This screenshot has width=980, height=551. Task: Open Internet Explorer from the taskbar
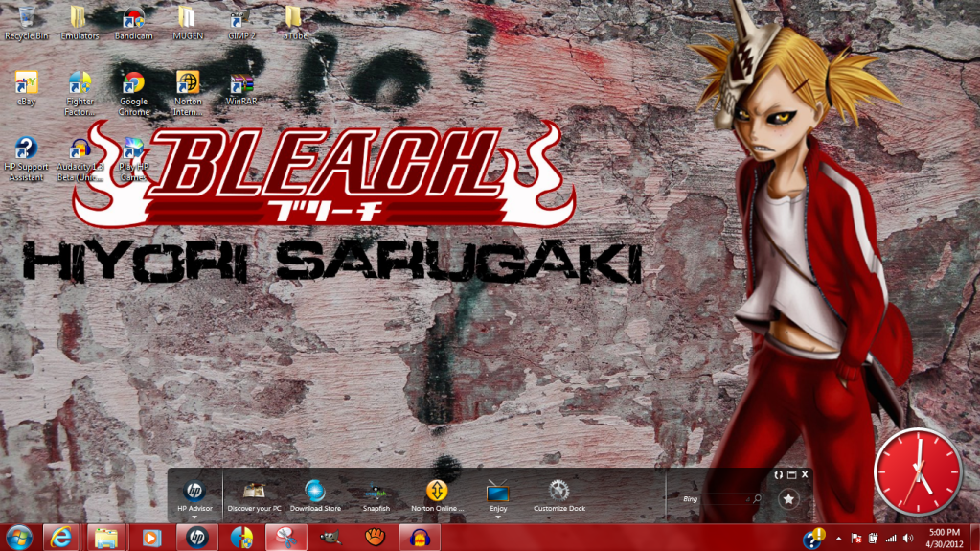tap(61, 538)
